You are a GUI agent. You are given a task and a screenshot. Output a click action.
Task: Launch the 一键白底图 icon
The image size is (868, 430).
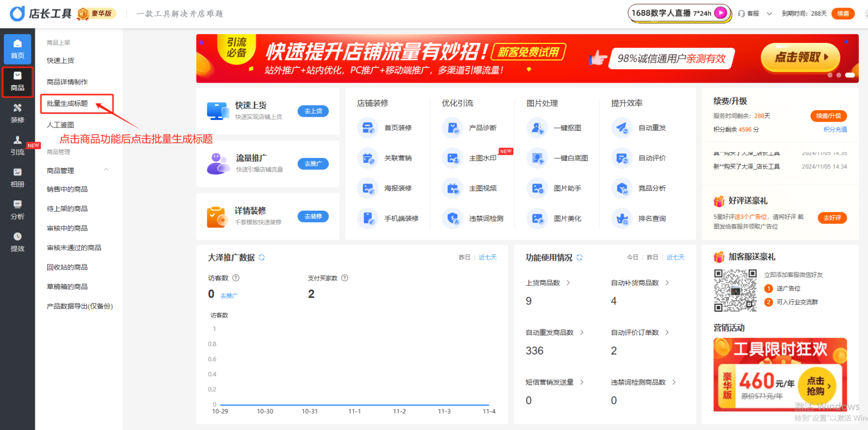pos(537,158)
